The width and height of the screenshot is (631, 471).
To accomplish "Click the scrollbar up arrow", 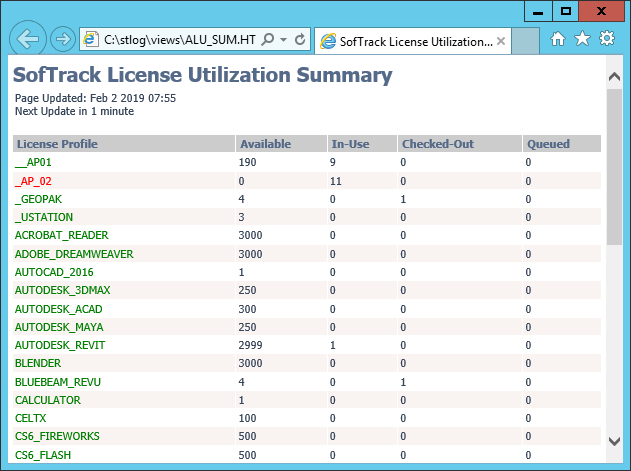I will tap(615, 76).
